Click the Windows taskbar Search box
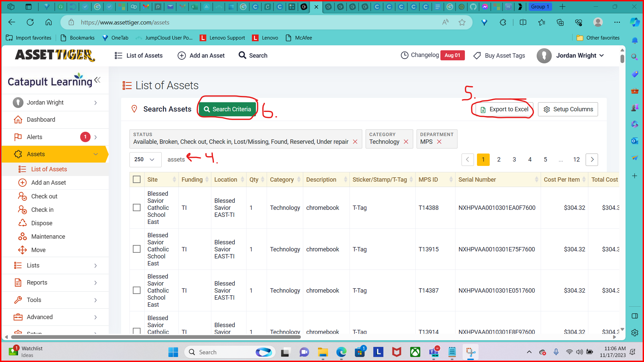This screenshot has height=362, width=644. point(230,352)
